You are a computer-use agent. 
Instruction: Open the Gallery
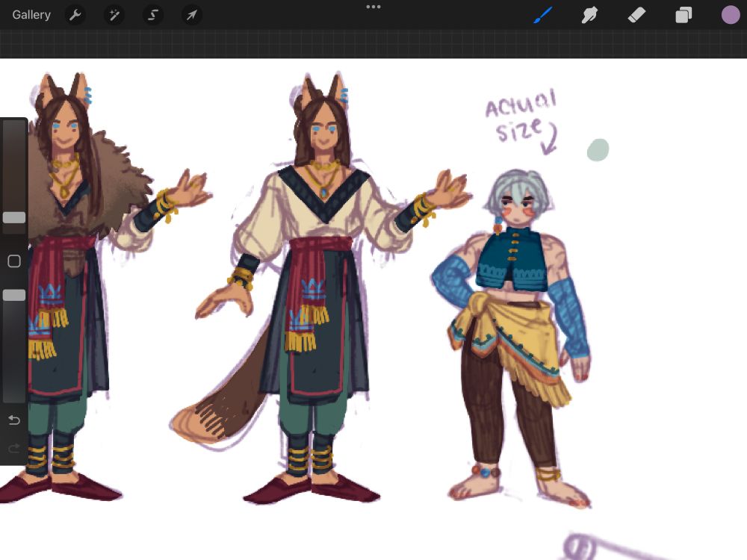click(31, 15)
